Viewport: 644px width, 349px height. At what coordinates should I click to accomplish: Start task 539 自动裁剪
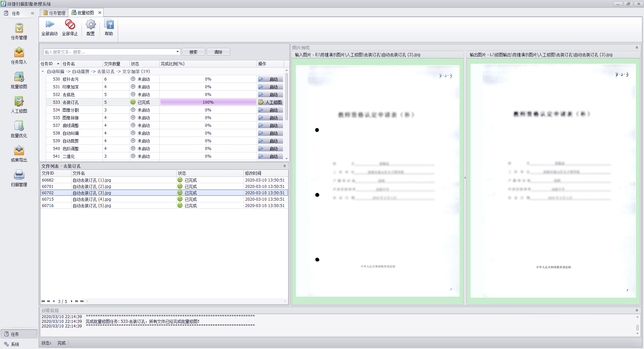click(270, 141)
